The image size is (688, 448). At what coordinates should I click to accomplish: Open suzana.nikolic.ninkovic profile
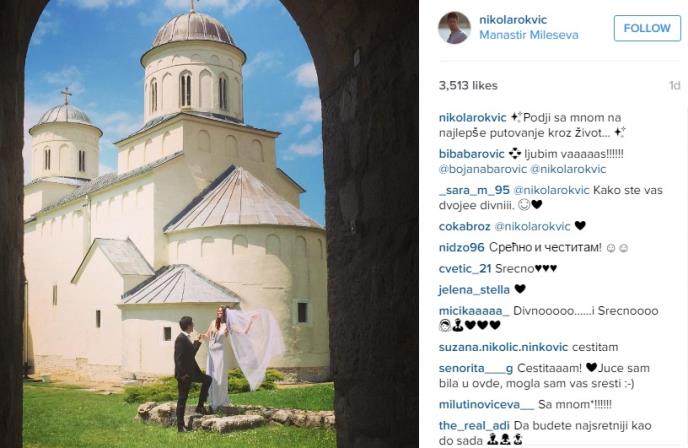504,347
